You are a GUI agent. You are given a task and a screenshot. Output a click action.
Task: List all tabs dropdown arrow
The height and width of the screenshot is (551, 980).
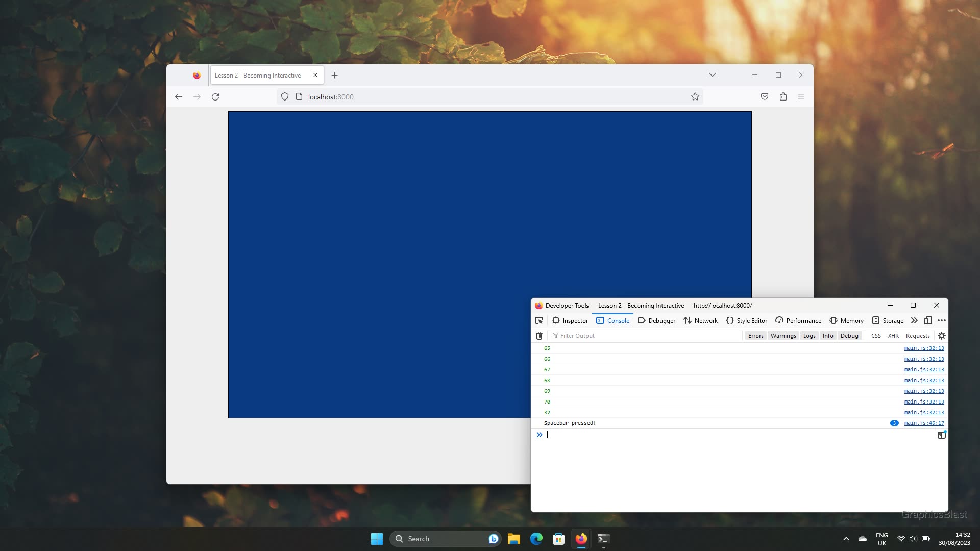point(713,75)
